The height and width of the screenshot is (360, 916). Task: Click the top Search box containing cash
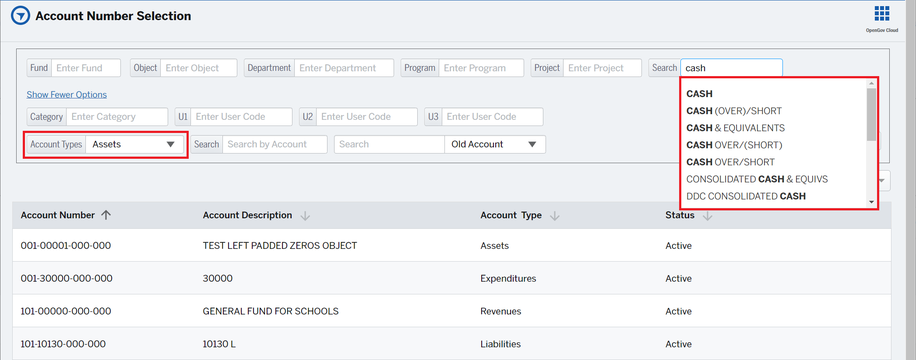coord(731,68)
